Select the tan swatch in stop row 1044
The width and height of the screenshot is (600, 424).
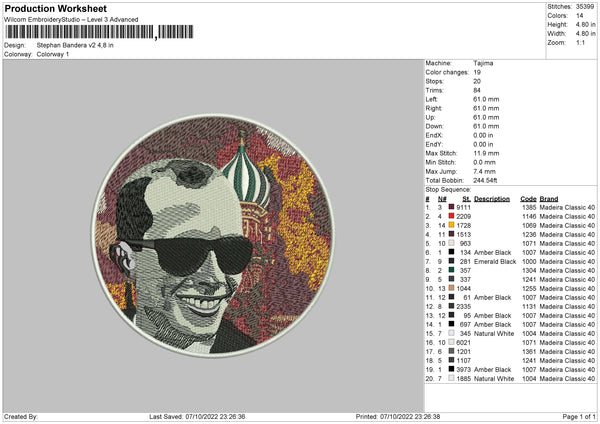click(452, 288)
